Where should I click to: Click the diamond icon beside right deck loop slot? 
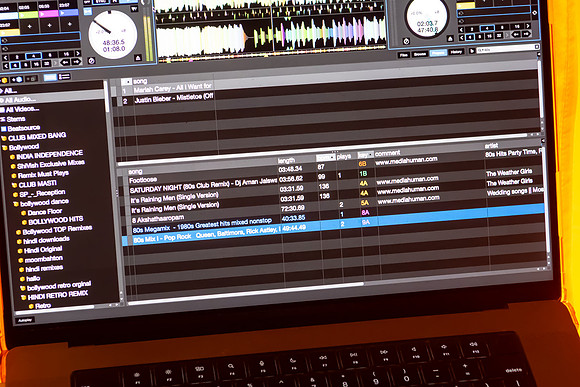coord(534,12)
